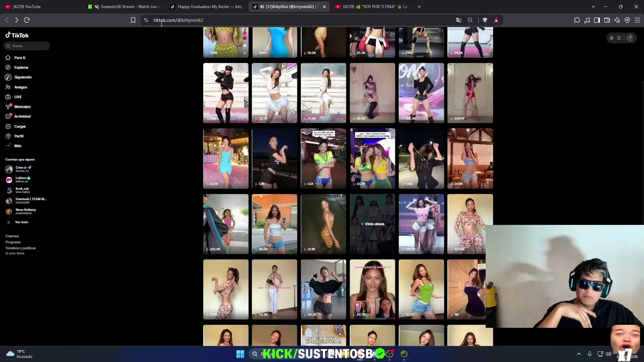Open video thumbnail showing 33.3K views
Viewport: 644px width, 362px height.
click(275, 290)
